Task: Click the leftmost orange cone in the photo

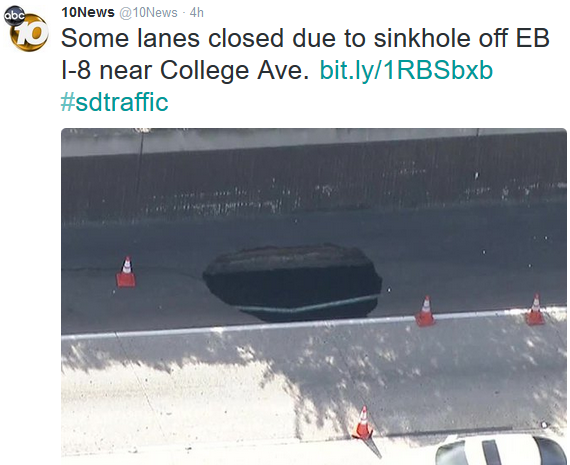Action: coord(126,272)
